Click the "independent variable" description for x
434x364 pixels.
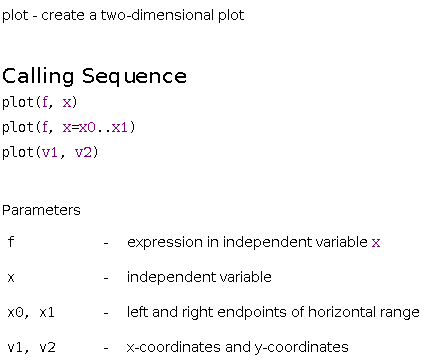(x=199, y=277)
